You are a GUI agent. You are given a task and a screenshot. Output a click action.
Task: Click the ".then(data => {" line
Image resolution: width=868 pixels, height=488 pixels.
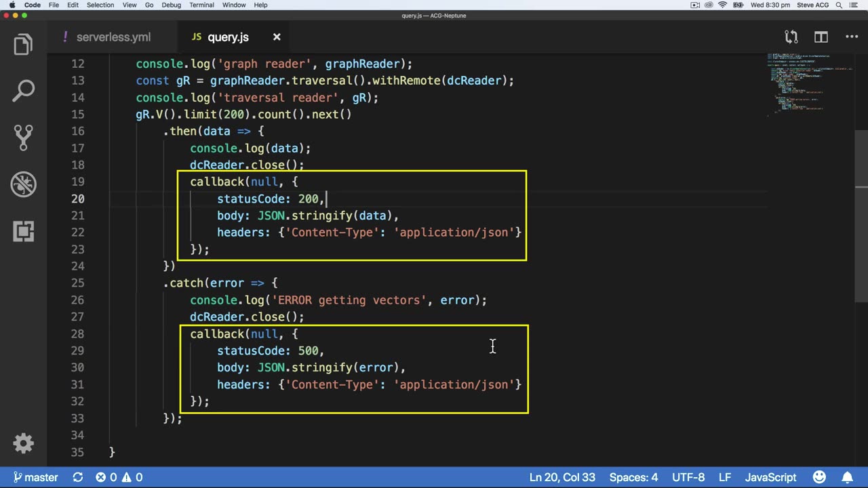click(x=214, y=131)
